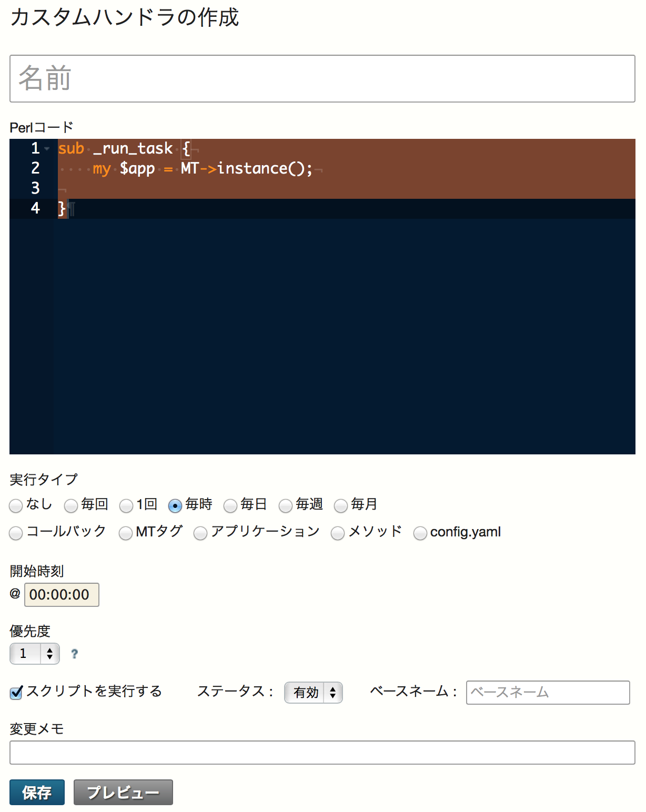
Task: Select the 毎日 execution type
Action: (x=230, y=505)
